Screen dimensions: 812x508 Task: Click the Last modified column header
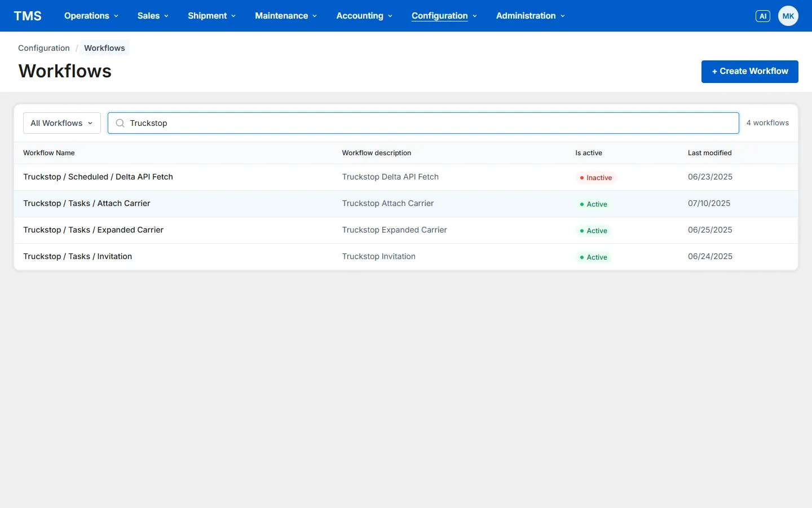point(710,153)
